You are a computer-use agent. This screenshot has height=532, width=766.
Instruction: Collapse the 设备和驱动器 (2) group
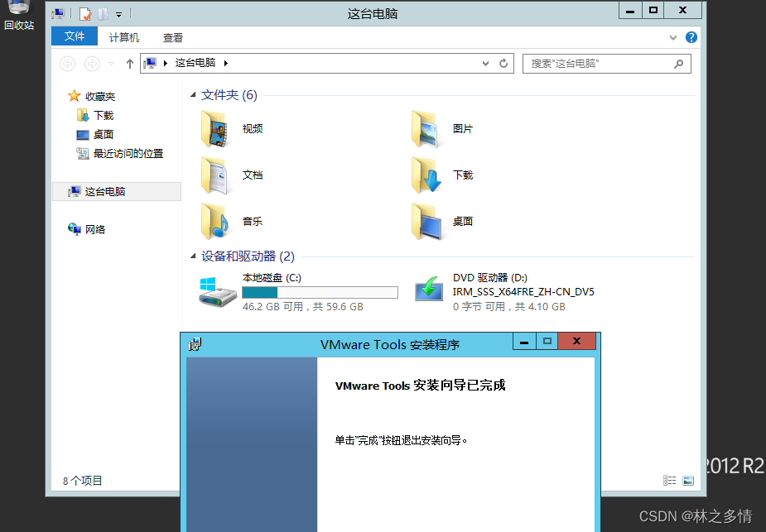coord(193,256)
